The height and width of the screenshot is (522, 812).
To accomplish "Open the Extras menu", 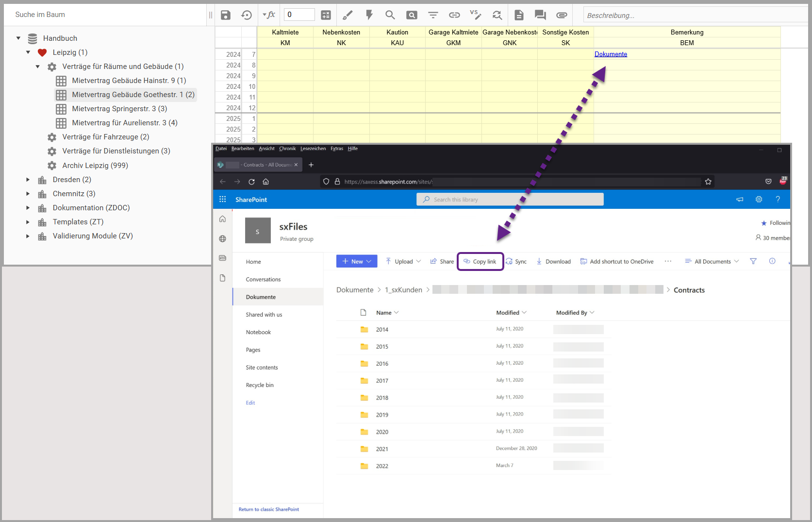I will (x=337, y=149).
